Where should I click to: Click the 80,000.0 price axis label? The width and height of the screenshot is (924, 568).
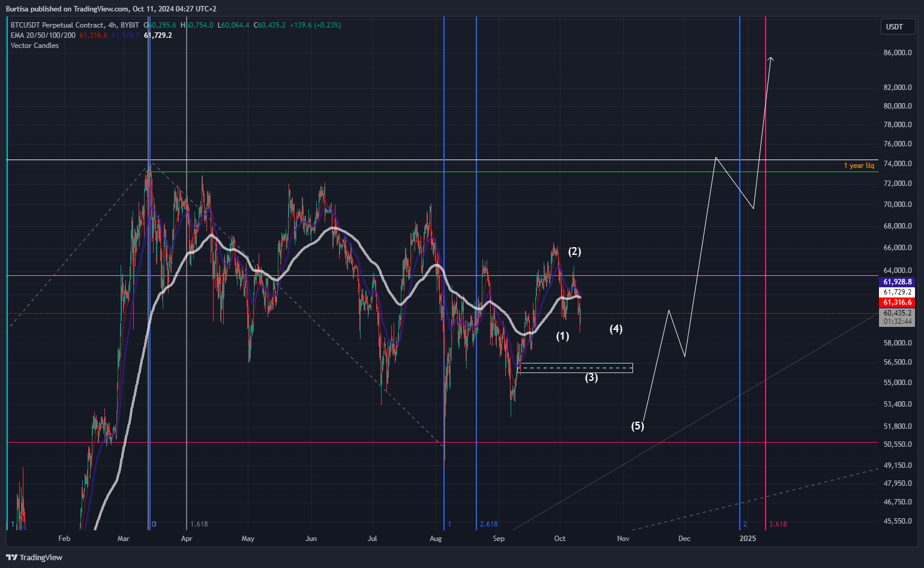pyautogui.click(x=898, y=106)
